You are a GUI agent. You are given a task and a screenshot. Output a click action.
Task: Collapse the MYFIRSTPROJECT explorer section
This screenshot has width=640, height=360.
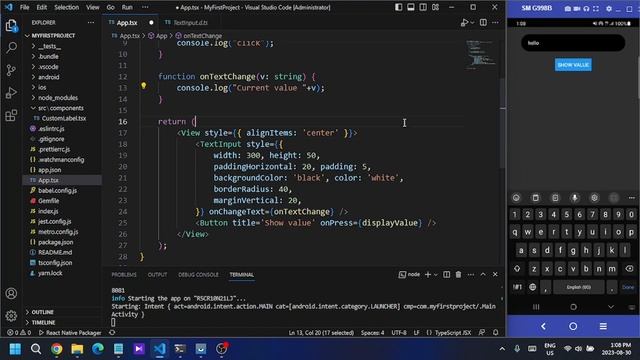pyautogui.click(x=52, y=36)
